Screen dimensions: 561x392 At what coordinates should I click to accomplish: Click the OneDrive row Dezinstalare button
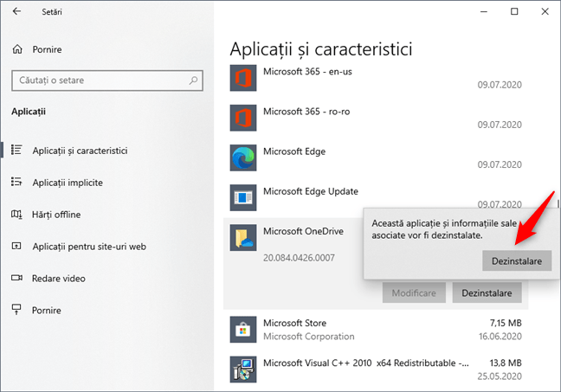pyautogui.click(x=487, y=292)
